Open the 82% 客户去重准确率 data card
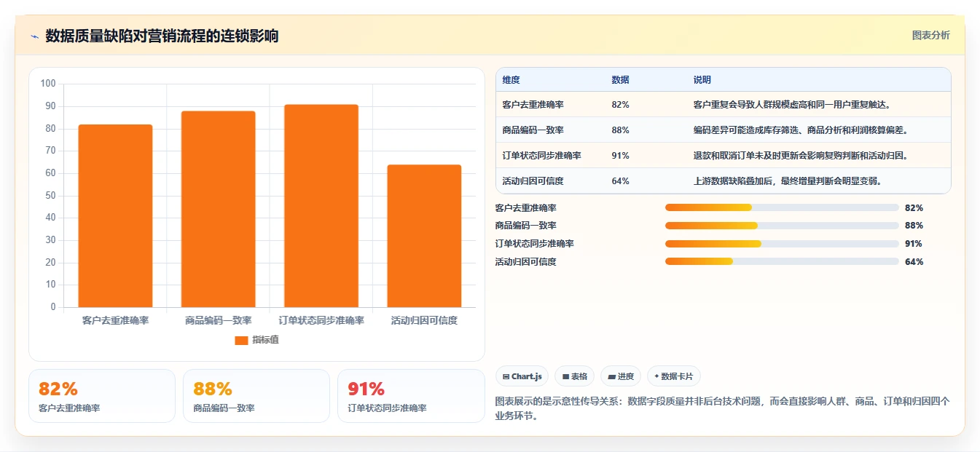 (x=102, y=396)
